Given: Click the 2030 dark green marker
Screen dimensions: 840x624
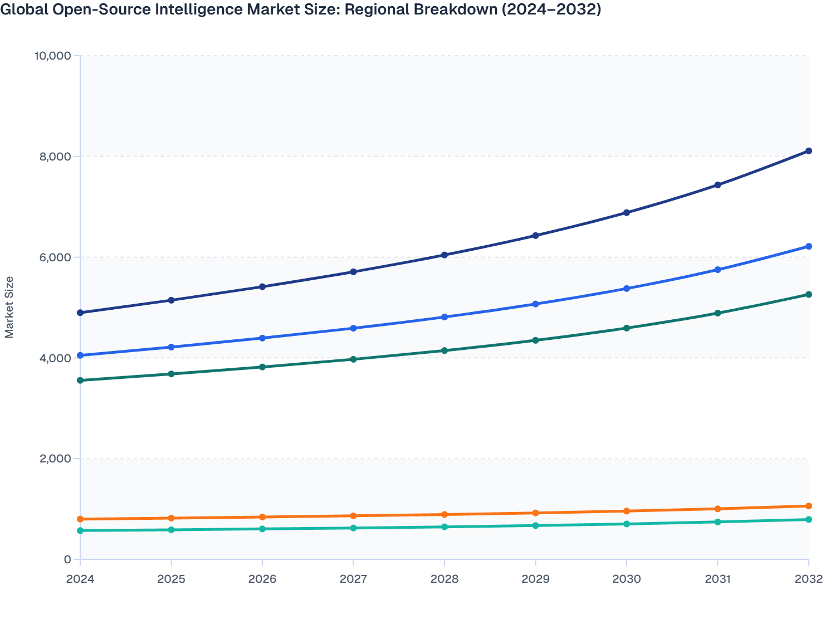Looking at the screenshot, I should click(627, 328).
